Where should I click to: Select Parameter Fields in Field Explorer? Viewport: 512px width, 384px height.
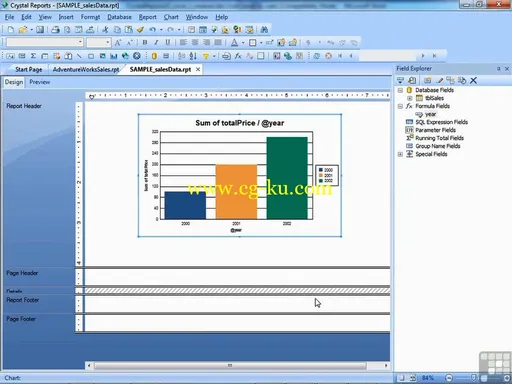tap(435, 130)
